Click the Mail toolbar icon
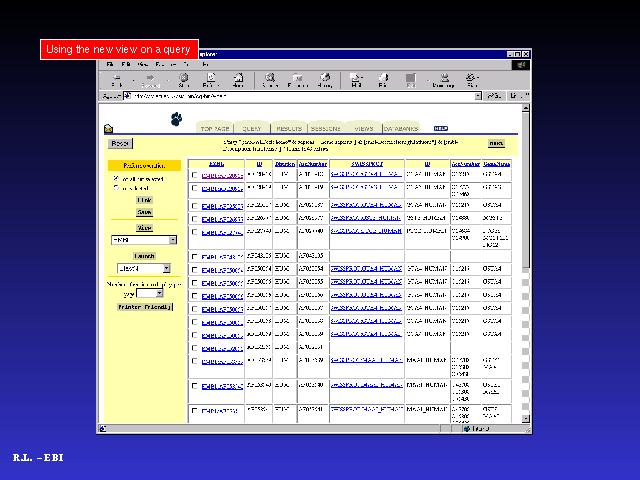The height and width of the screenshot is (480, 640). tap(356, 80)
